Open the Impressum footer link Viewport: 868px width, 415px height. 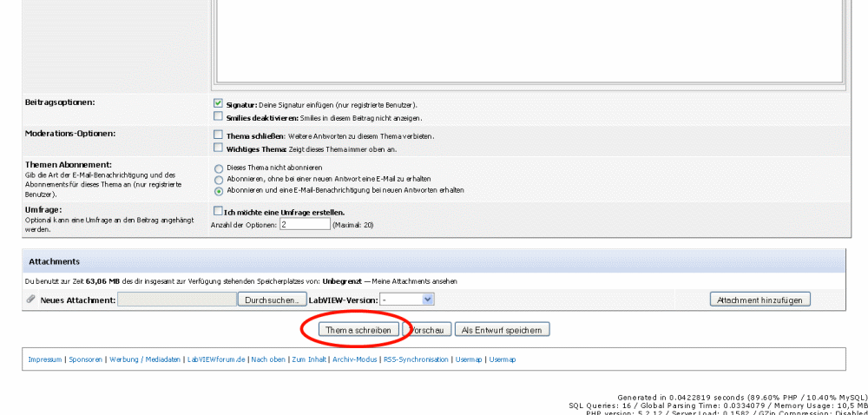pyautogui.click(x=45, y=359)
